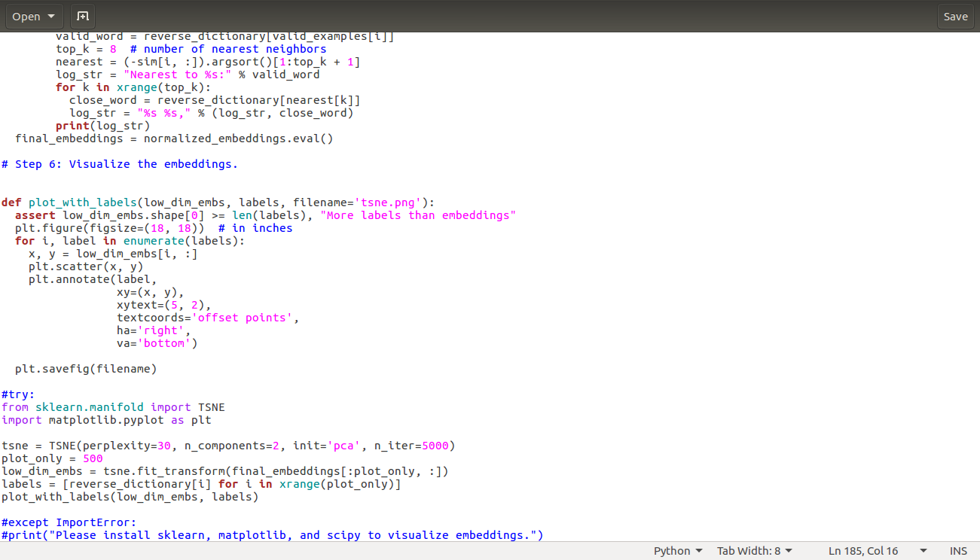Click the 'top_k = 8' line
This screenshot has width=980, height=560.
click(191, 49)
